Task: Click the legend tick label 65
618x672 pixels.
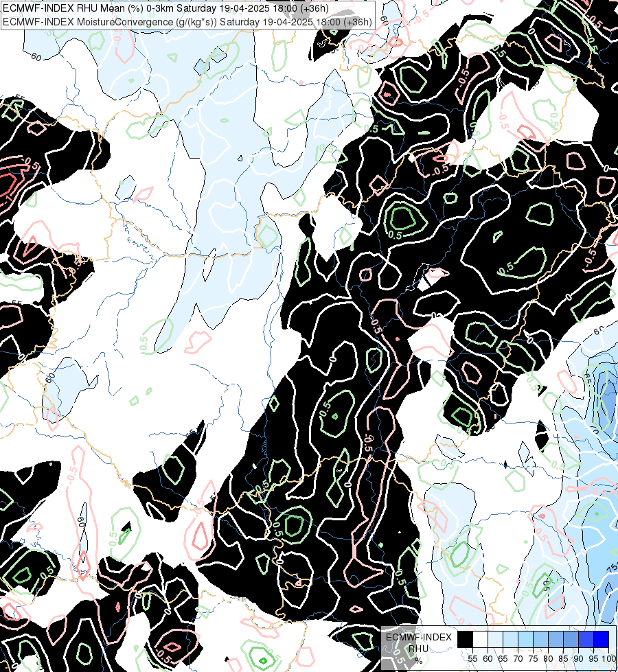Action: 503,659
